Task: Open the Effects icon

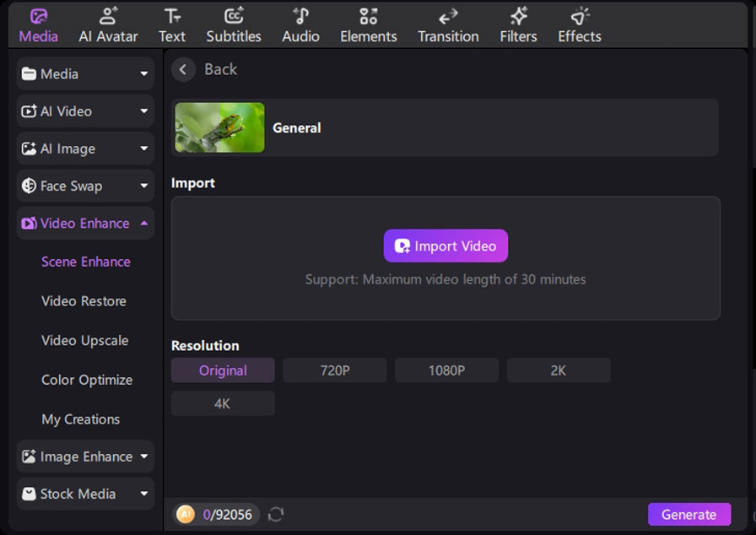Action: coord(580,16)
